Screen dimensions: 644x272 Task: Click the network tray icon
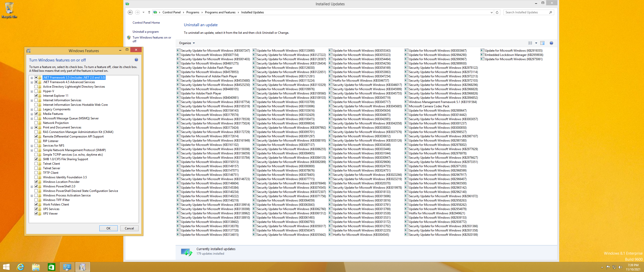click(x=614, y=267)
